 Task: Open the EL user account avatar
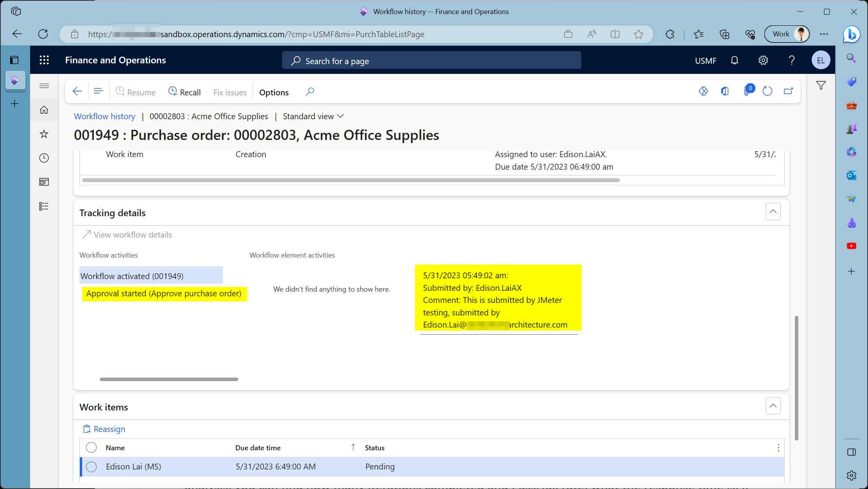(x=821, y=60)
